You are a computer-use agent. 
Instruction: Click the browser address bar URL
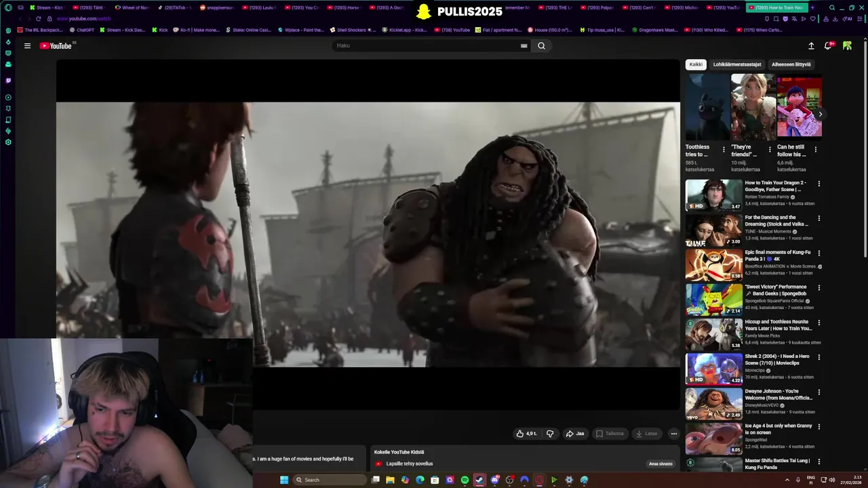point(83,19)
